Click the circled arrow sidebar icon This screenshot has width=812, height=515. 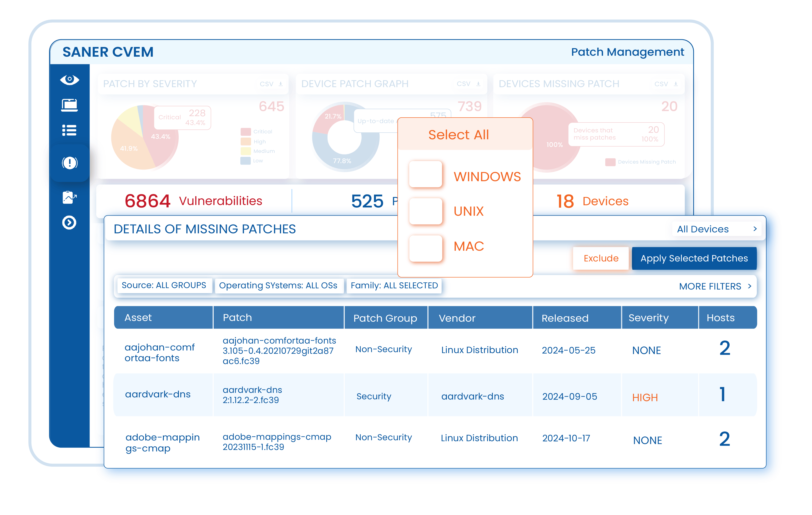click(x=70, y=223)
